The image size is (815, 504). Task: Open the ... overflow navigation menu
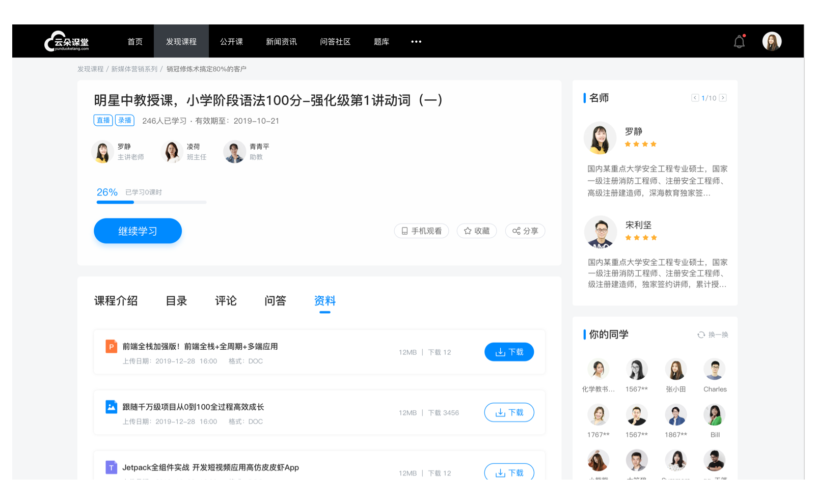click(x=416, y=41)
